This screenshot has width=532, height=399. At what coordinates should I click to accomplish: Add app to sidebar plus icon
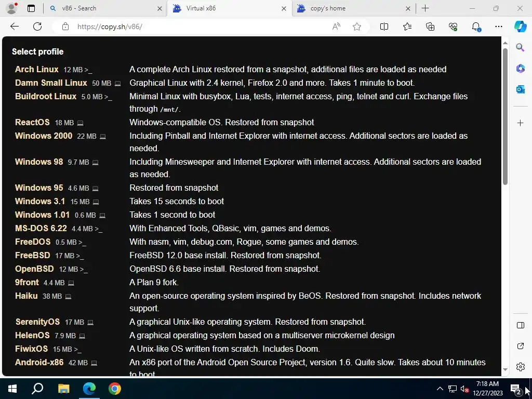pyautogui.click(x=520, y=123)
